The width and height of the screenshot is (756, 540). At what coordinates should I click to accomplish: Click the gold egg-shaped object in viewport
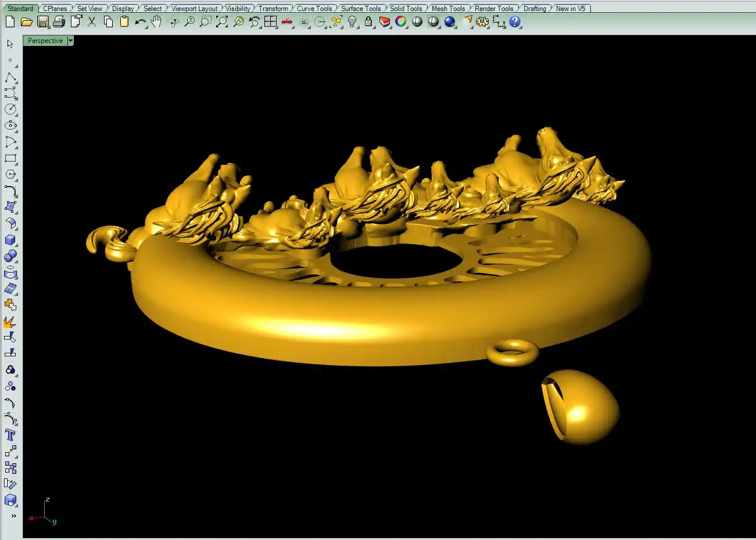(581, 407)
